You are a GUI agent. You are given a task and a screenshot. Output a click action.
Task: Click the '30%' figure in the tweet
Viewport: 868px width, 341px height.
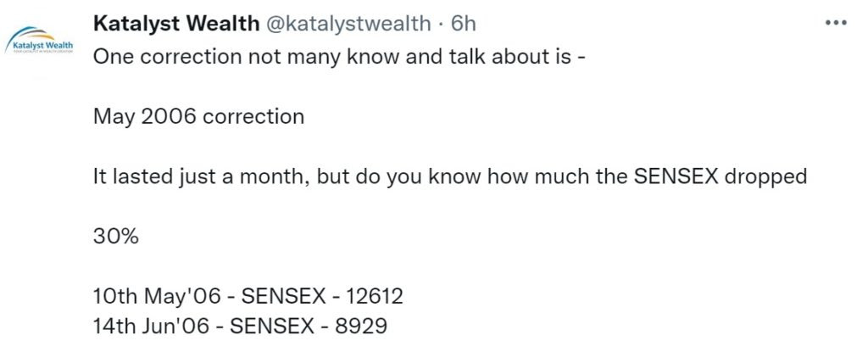115,237
